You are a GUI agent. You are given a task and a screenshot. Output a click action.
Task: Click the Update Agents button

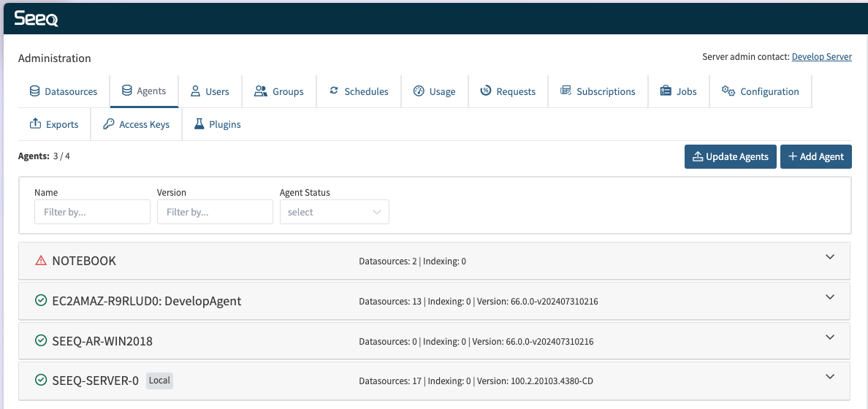pyautogui.click(x=730, y=156)
